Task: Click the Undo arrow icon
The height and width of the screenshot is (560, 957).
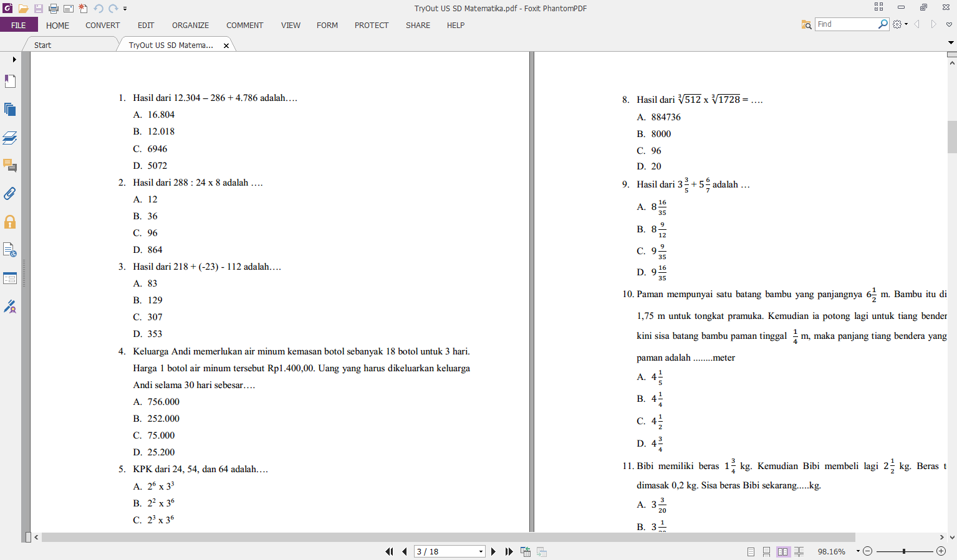Action: coord(99,9)
